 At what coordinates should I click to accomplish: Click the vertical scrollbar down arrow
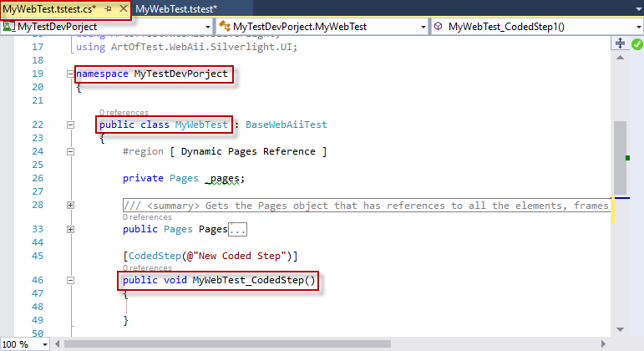[x=620, y=329]
